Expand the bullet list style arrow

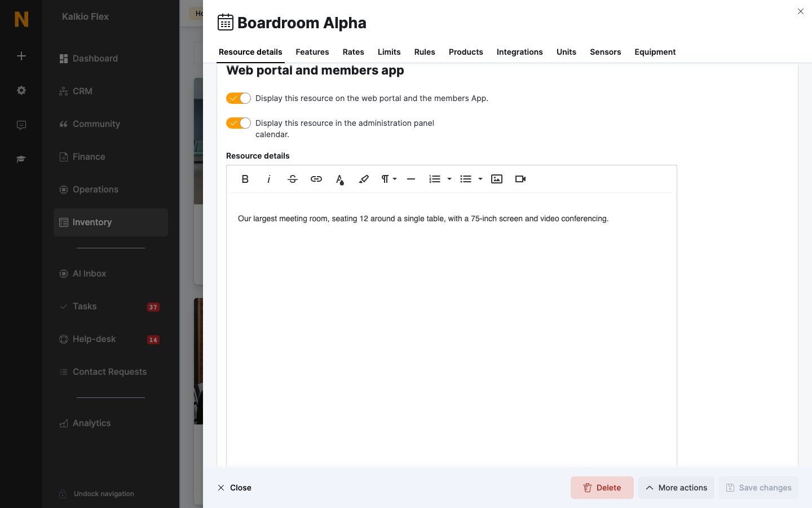(480, 179)
